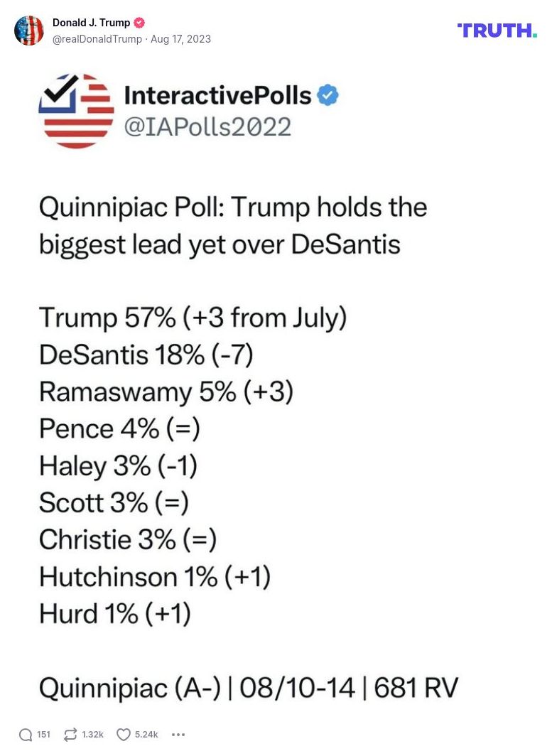The height and width of the screenshot is (756, 552).
Task: Click Trump's pink verified badge
Action: (x=139, y=22)
